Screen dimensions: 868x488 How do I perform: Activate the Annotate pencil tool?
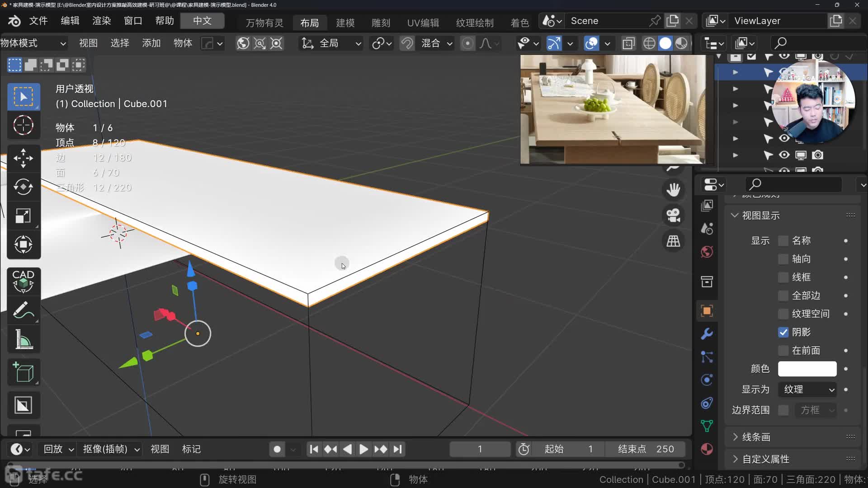pos(23,310)
